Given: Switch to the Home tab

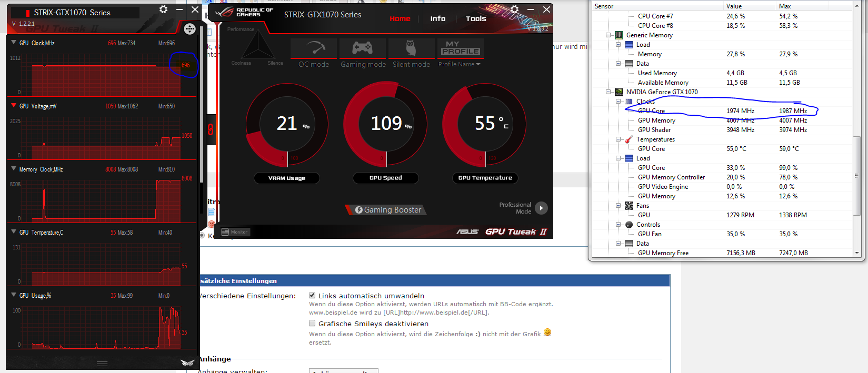Looking at the screenshot, I should point(400,18).
